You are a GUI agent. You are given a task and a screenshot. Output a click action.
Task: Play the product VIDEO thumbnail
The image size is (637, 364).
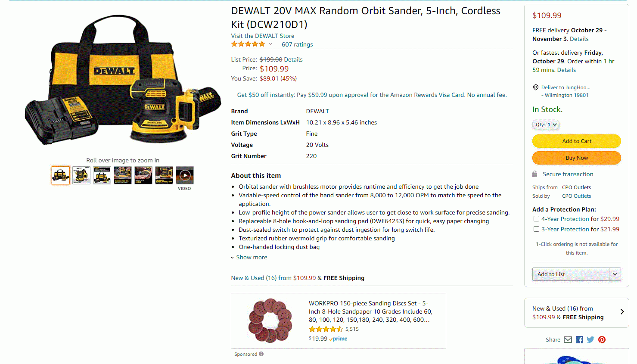click(184, 175)
